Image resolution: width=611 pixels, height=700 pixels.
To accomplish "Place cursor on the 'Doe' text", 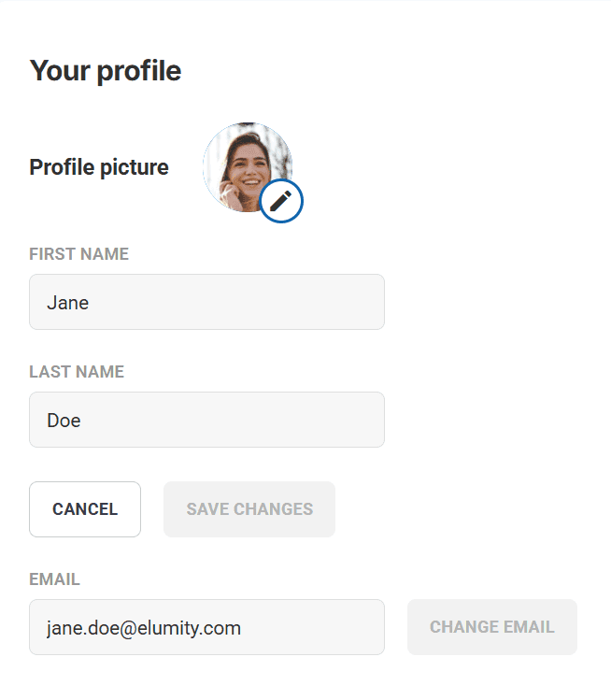I will coord(64,421).
